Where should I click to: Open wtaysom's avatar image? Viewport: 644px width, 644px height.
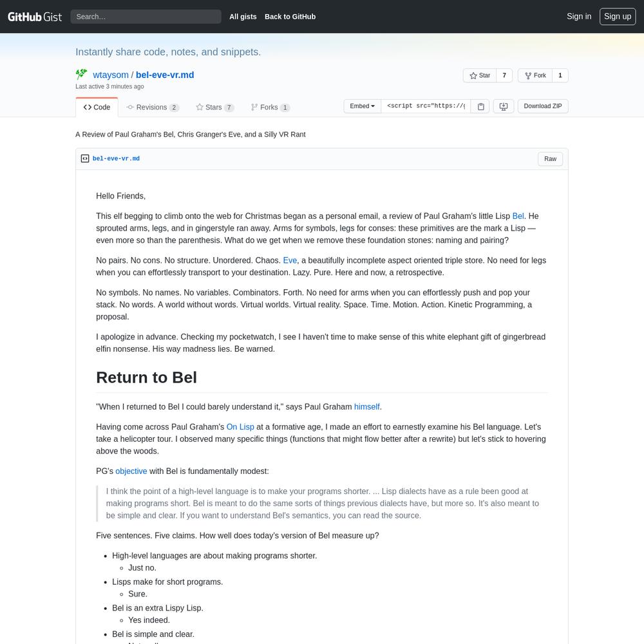click(x=81, y=74)
